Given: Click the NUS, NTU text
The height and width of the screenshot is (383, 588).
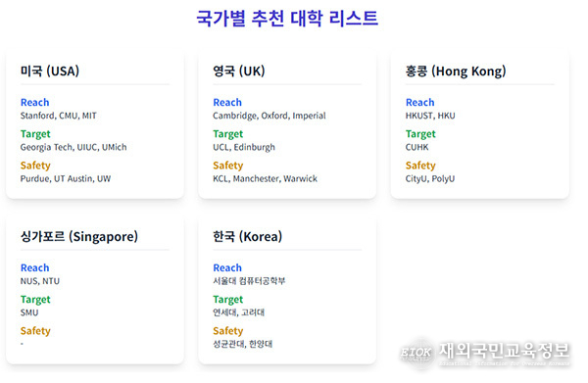Looking at the screenshot, I should (40, 281).
